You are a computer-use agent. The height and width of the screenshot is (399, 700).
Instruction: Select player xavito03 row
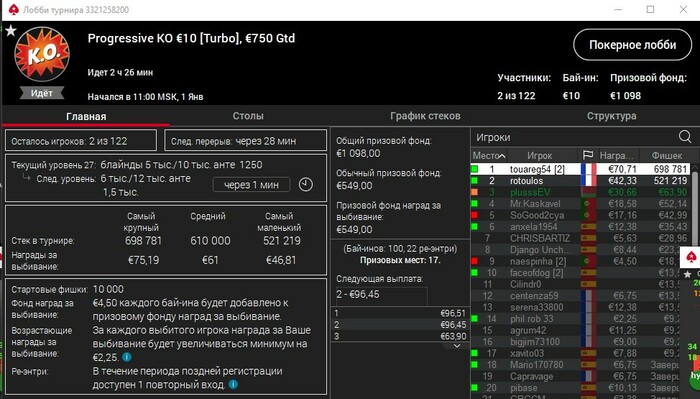(576, 353)
